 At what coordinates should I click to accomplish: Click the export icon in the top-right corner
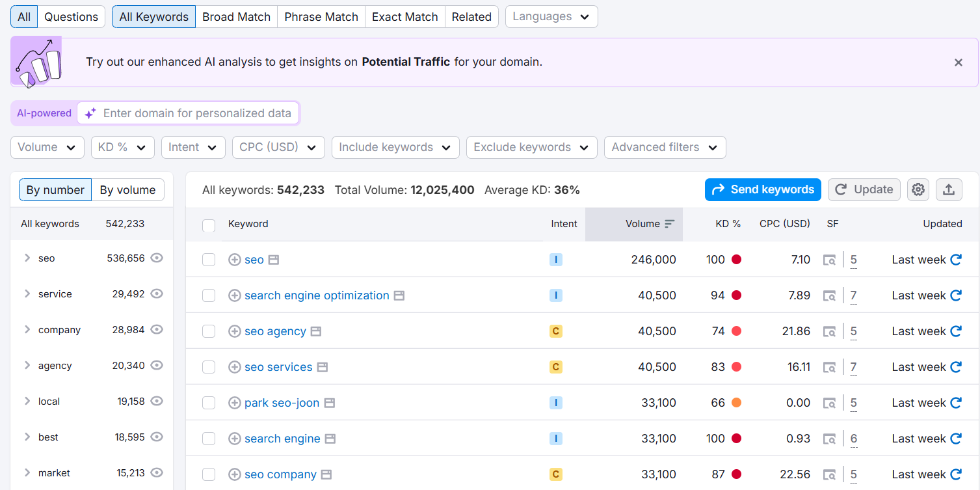[949, 189]
